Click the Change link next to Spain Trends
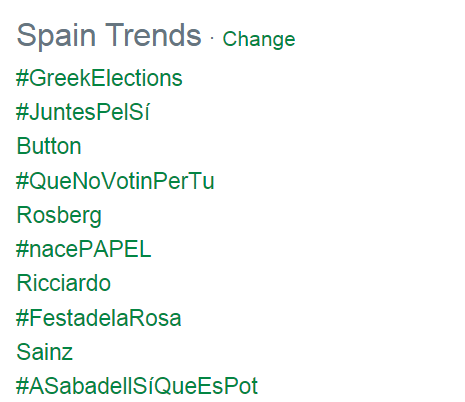465x402 pixels. coord(259,40)
